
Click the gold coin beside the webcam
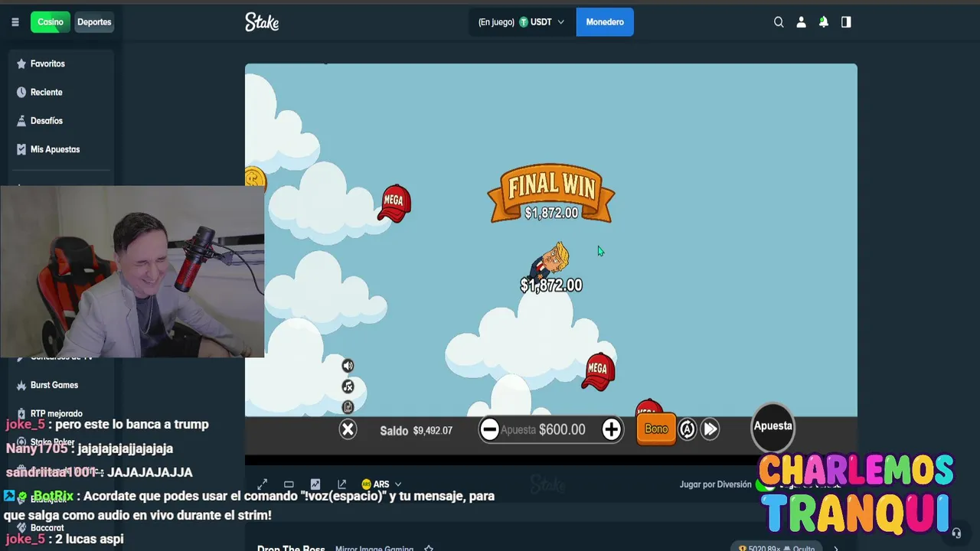point(255,178)
